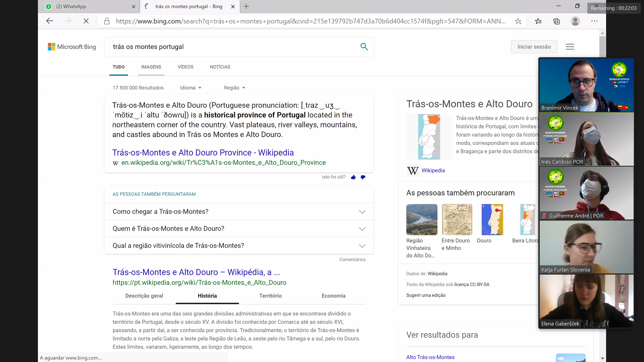Open the Portuguese Wikipédia result title
644x362 pixels.
tap(196, 272)
